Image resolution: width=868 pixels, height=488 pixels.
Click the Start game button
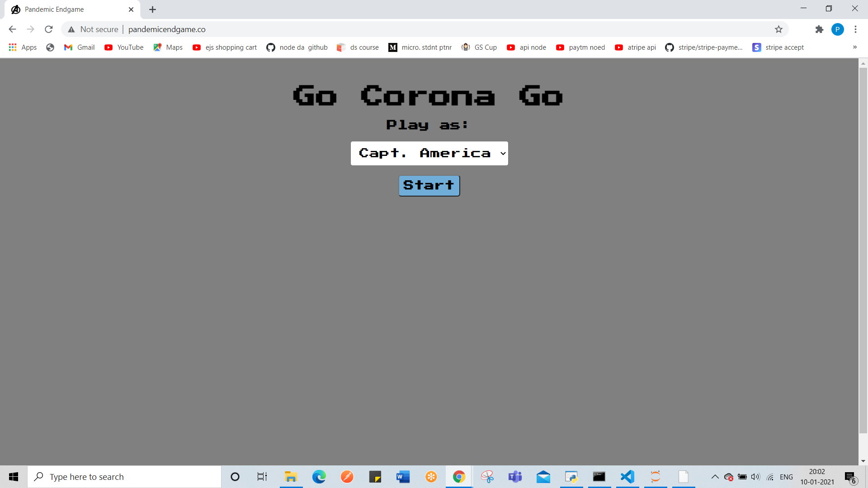pyautogui.click(x=429, y=186)
